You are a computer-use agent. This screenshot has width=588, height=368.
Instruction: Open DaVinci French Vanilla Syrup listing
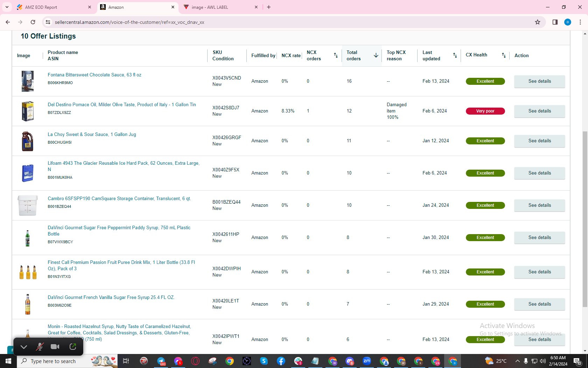point(111,298)
